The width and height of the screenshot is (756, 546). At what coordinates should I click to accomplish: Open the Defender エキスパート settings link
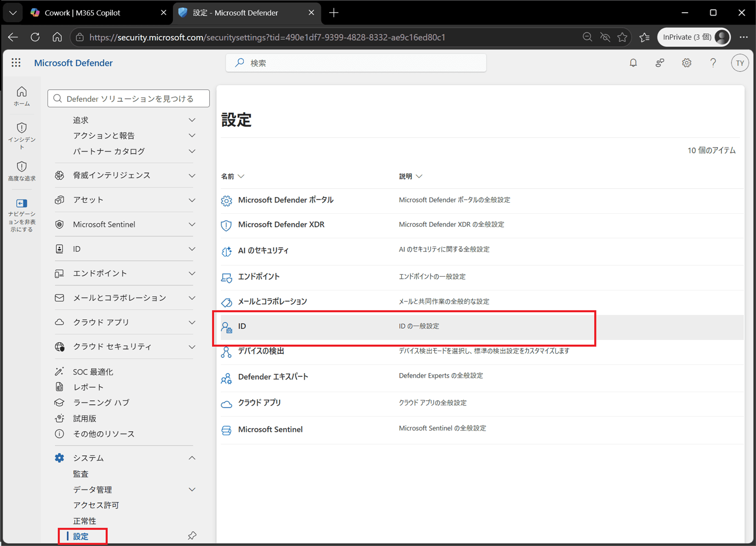point(273,377)
